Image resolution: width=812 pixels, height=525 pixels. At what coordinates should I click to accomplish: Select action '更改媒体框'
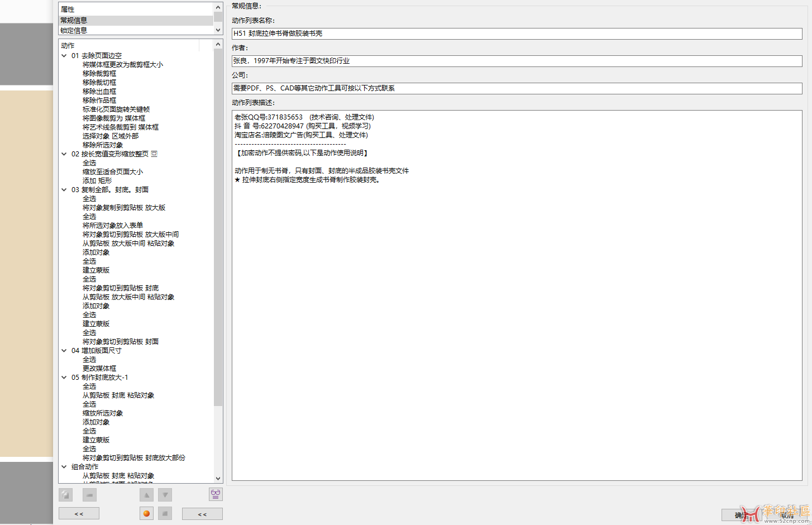[99, 369]
